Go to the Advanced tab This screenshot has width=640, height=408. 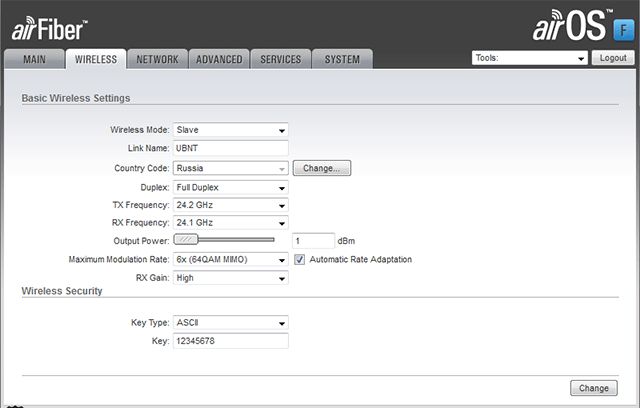(218, 60)
